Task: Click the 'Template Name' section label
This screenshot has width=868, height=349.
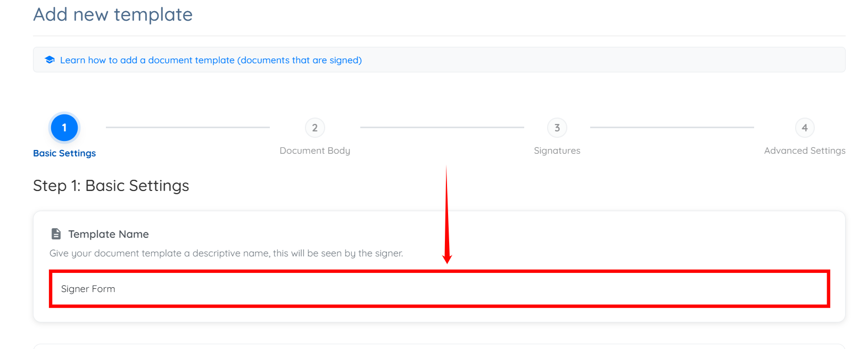Action: pos(109,234)
